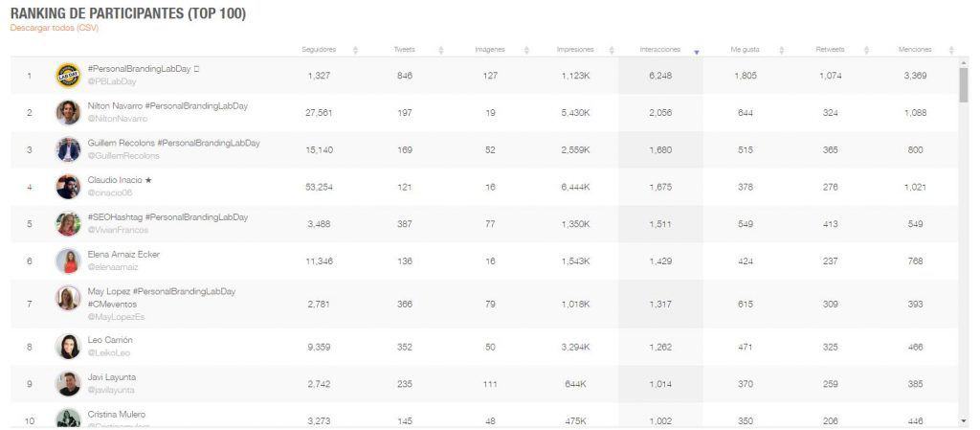Viewport: 980px width, 430px height.
Task: Click the Elena Arnaiz Ecker avatar
Action: pyautogui.click(x=68, y=260)
